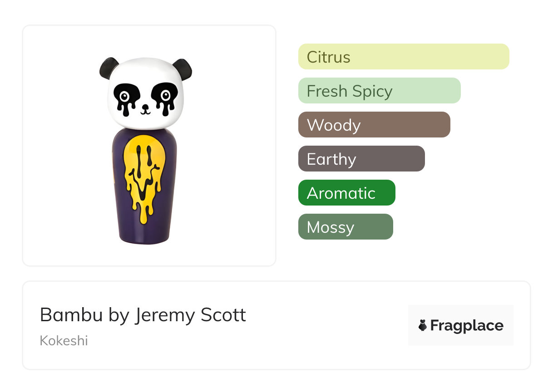Open the Fragplace wordmark text

point(466,326)
